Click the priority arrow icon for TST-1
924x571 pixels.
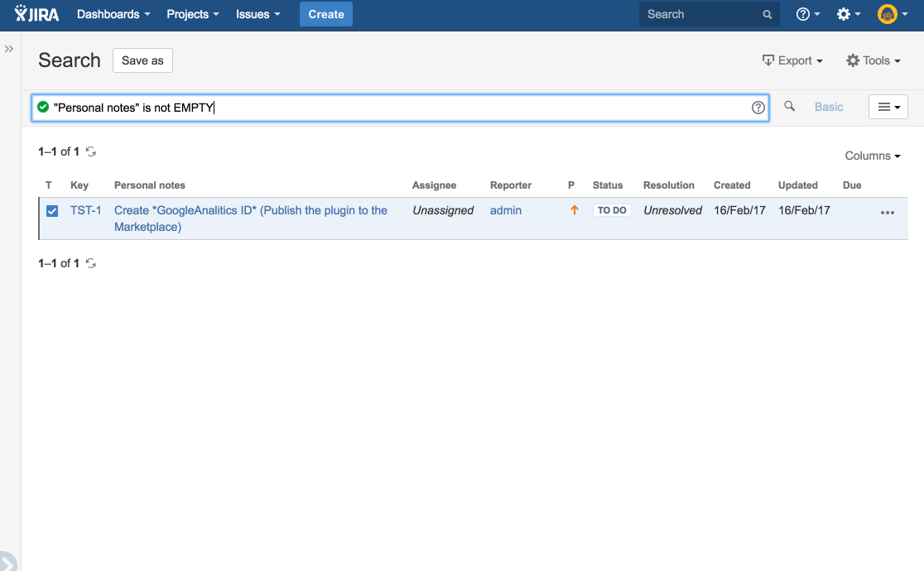point(574,210)
